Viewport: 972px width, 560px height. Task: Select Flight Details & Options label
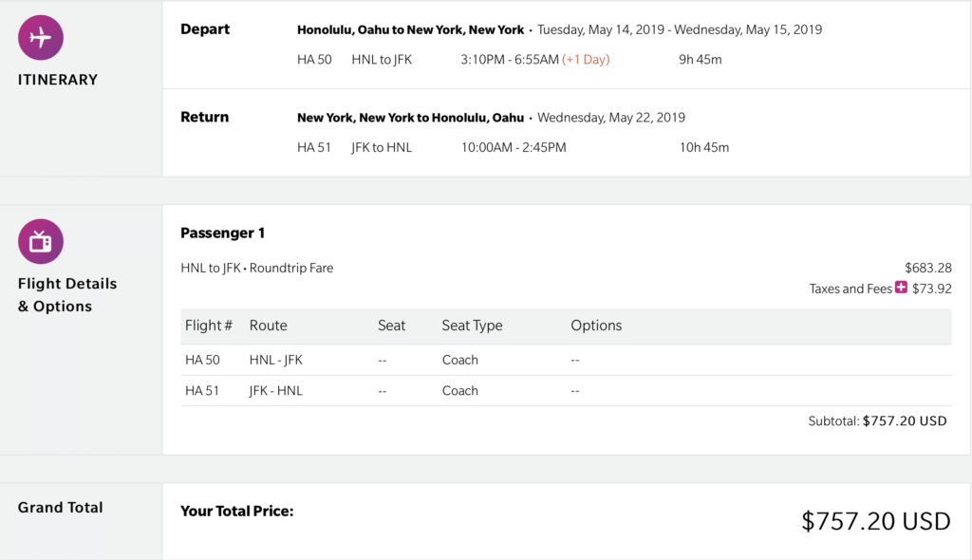67,294
